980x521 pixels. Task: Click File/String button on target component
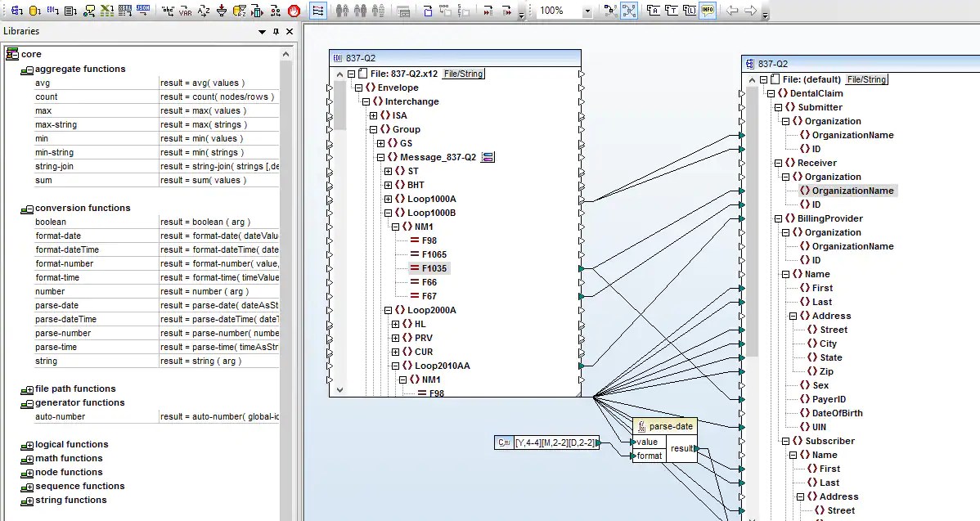tap(866, 79)
